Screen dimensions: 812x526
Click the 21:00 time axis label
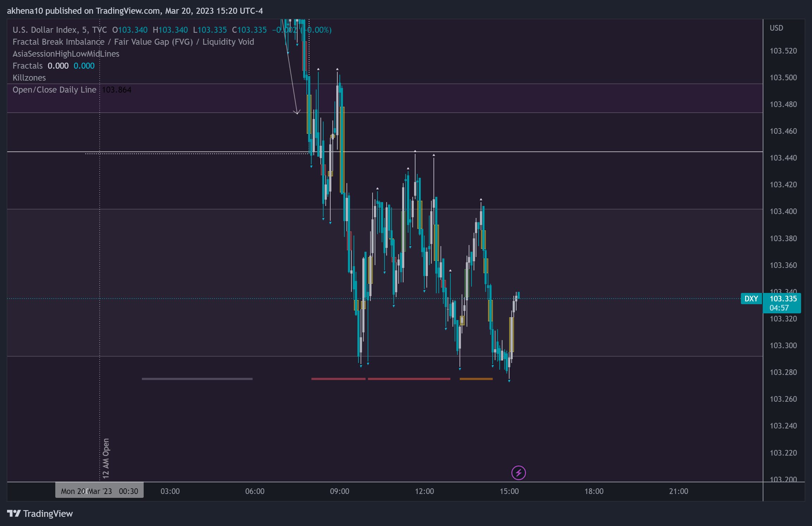click(x=679, y=491)
